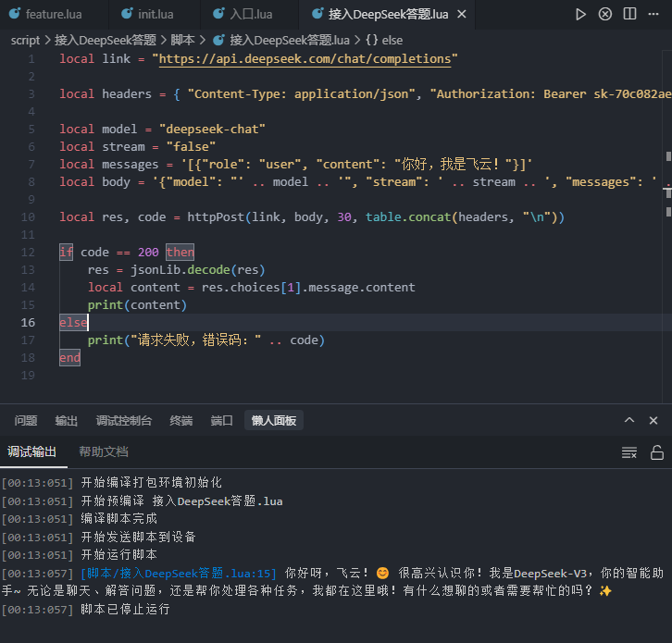The image size is (672, 643).
Task: Click the 'table.concat' call on line 10
Action: [x=408, y=216]
